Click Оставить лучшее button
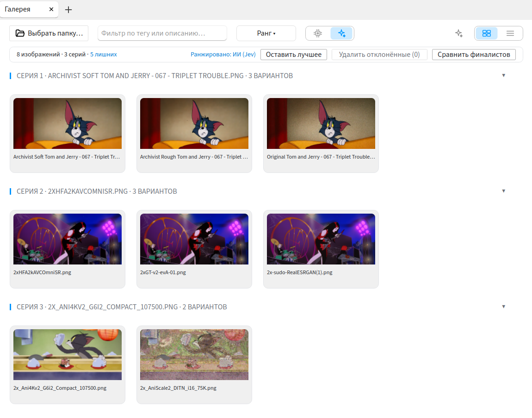 coord(293,55)
